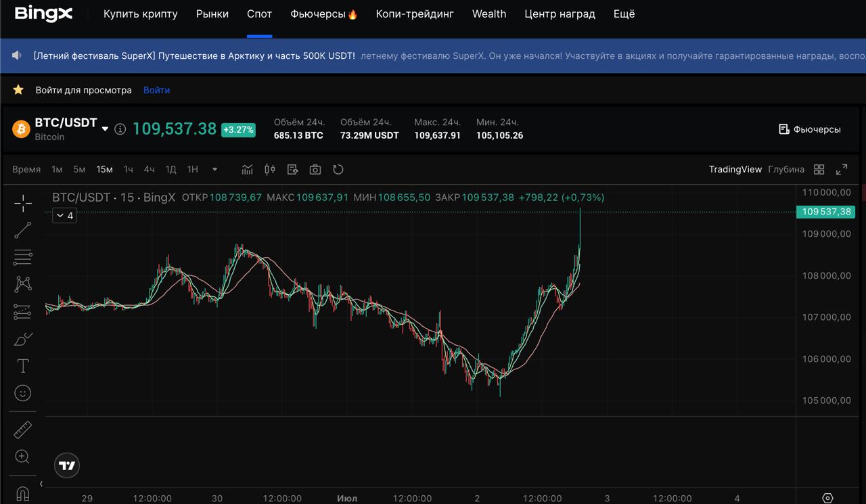This screenshot has height=504, width=866.
Task: Expand more timeframes dropdown arrow
Action: pos(215,169)
